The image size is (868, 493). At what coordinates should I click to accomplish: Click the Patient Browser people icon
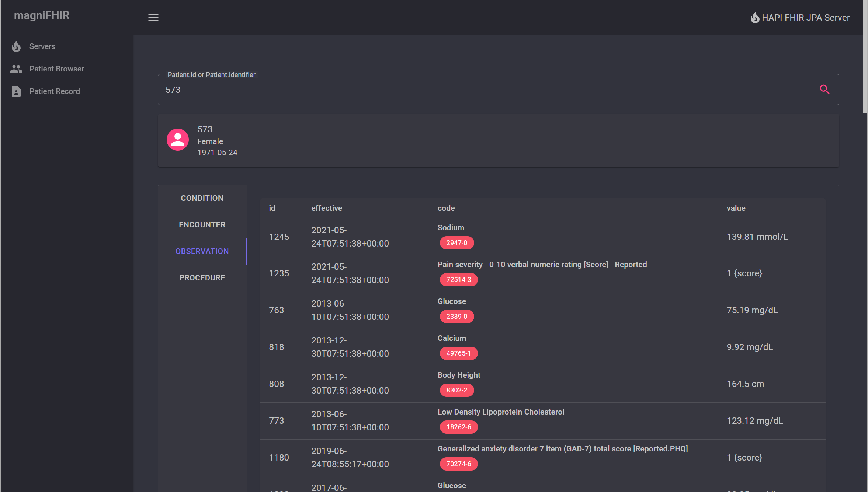coord(16,69)
